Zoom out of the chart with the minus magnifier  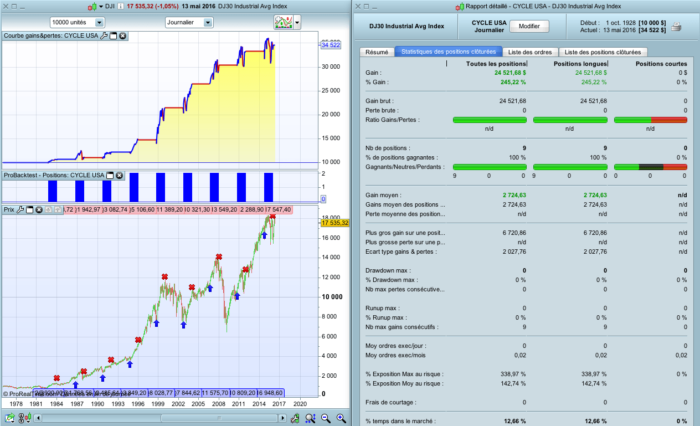[x=326, y=418]
